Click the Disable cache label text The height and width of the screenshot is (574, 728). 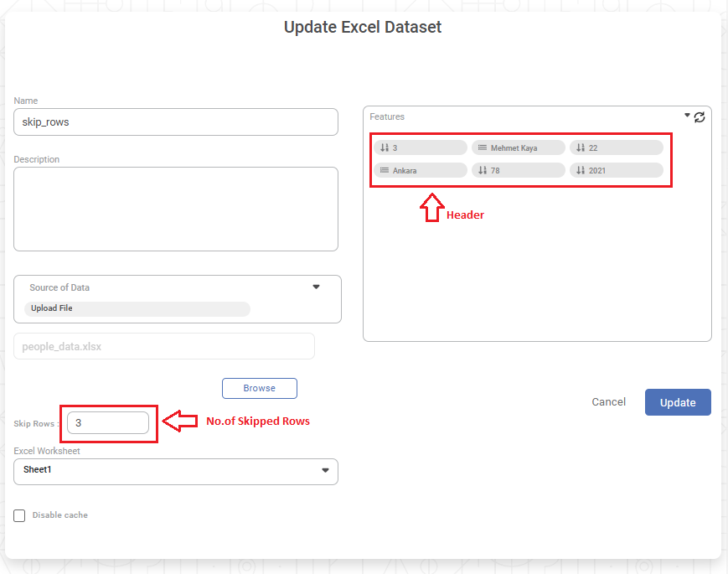pyautogui.click(x=59, y=515)
